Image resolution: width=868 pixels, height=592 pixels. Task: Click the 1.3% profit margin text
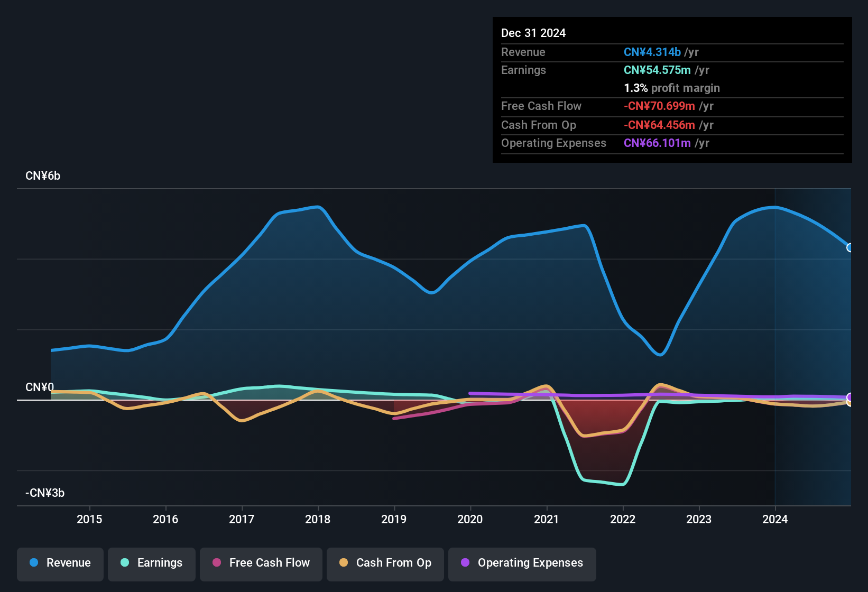671,88
